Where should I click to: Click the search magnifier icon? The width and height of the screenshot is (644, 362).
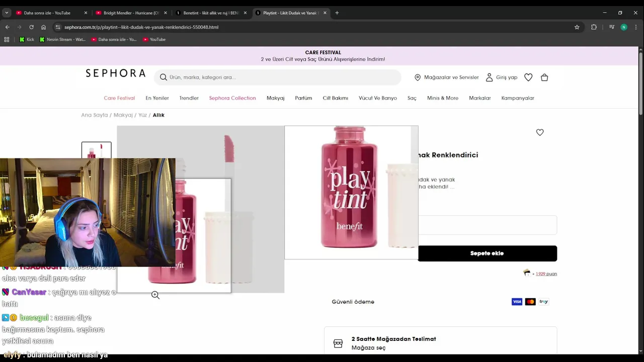(x=163, y=77)
